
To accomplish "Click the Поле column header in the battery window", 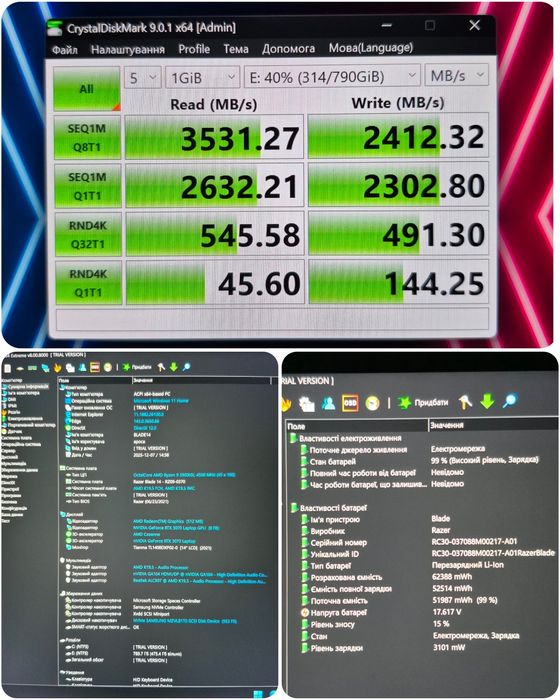I will (356, 426).
